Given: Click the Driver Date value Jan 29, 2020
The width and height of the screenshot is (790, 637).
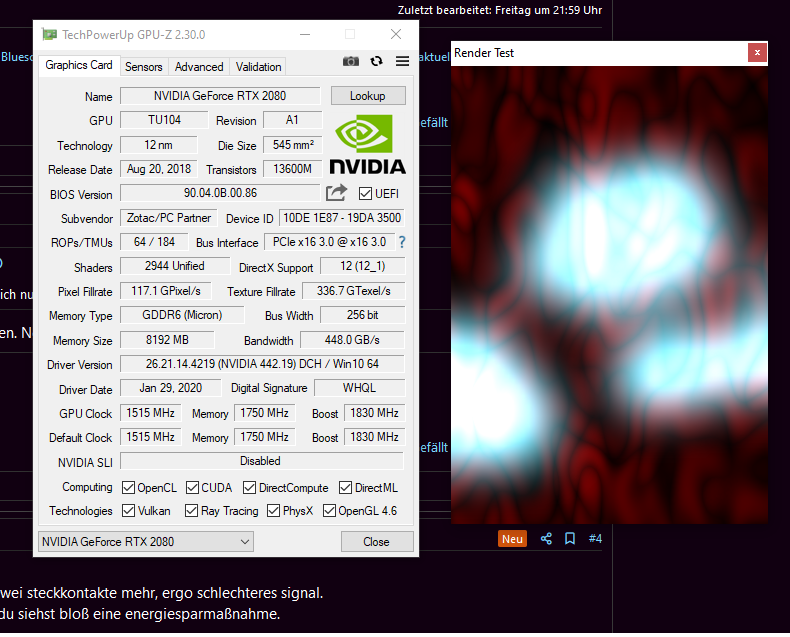Looking at the screenshot, I should [x=171, y=388].
